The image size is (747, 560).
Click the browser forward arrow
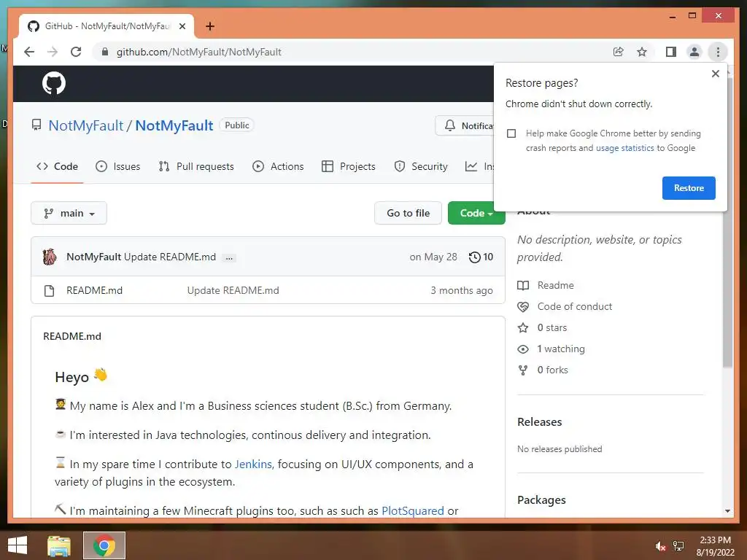(53, 52)
